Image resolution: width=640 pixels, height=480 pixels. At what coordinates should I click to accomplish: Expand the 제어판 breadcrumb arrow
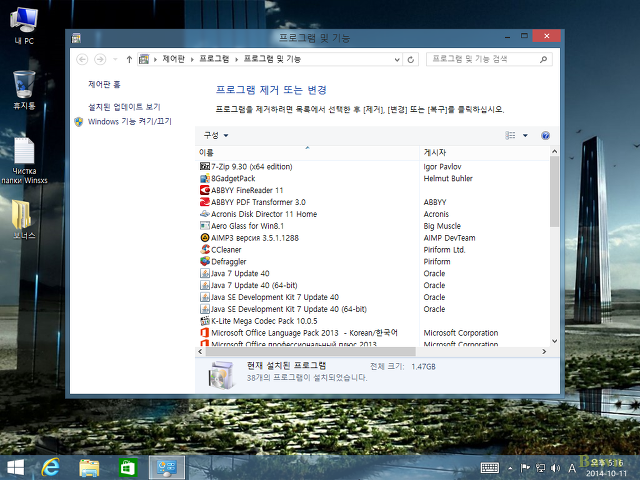pos(192,60)
